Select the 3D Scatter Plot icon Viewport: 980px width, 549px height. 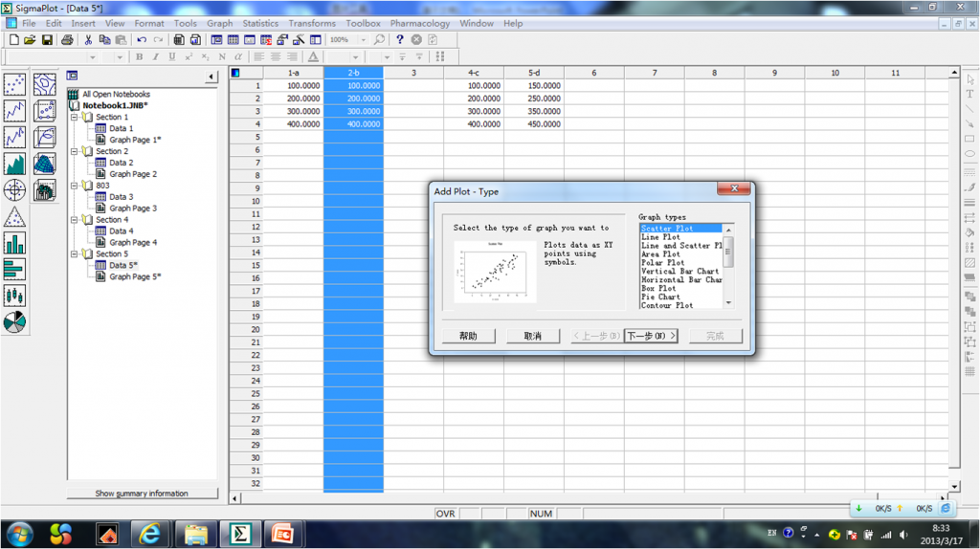coord(44,111)
